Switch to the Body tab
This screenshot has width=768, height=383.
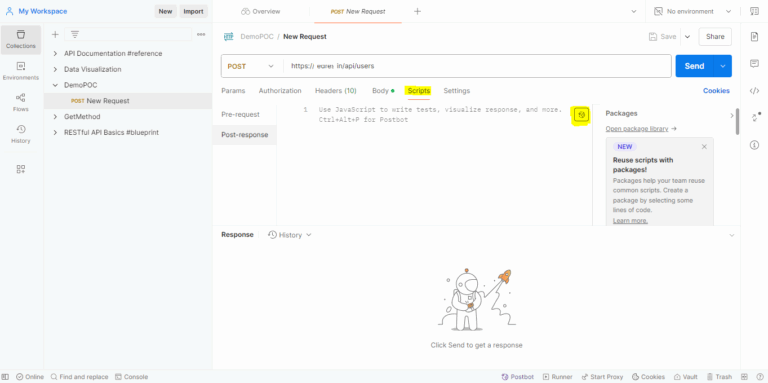[x=383, y=91]
